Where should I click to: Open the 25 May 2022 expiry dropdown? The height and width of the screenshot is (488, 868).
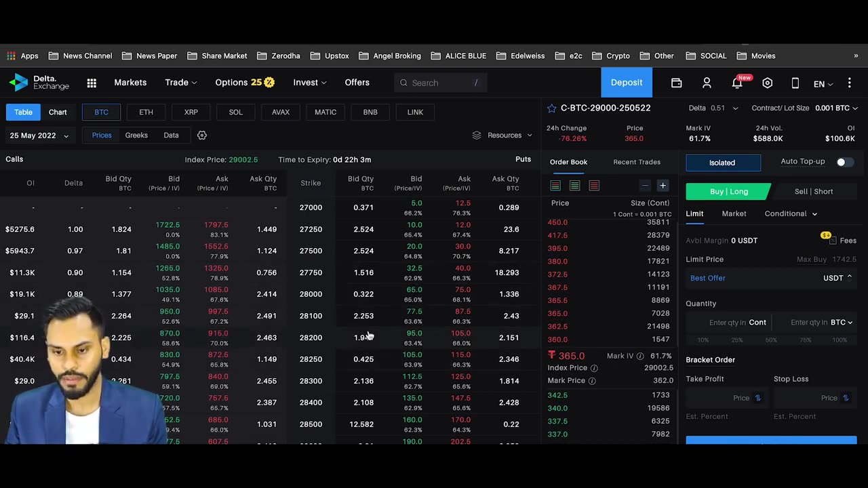(x=39, y=136)
